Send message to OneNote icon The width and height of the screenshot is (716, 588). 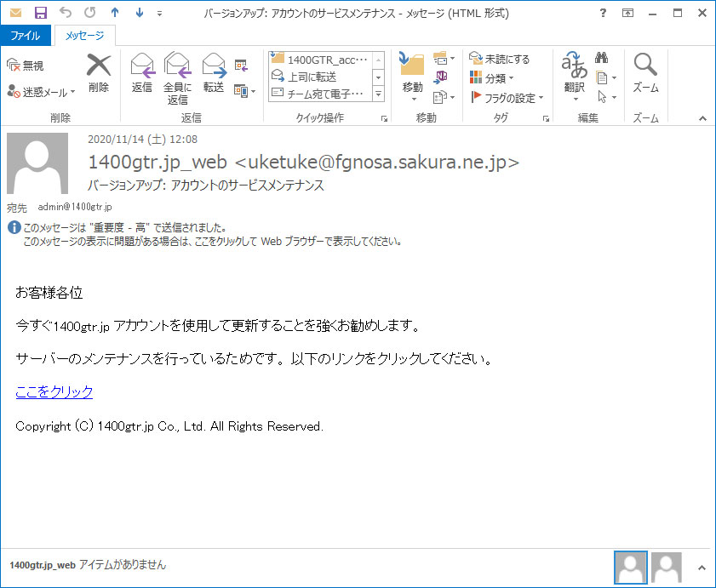[441, 77]
